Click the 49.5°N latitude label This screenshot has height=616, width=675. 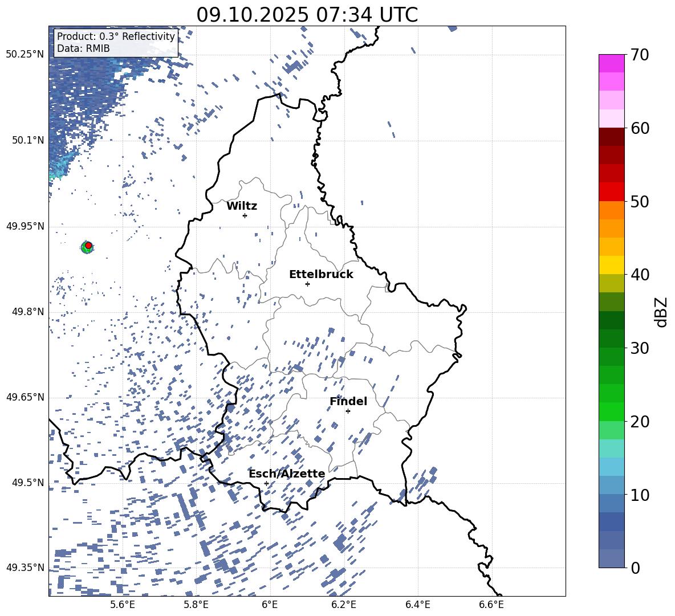[x=28, y=482]
